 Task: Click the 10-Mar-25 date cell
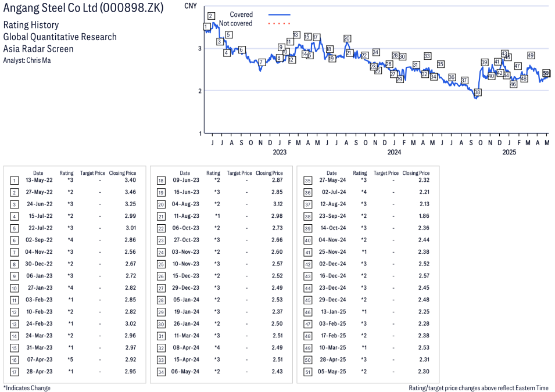(x=332, y=348)
